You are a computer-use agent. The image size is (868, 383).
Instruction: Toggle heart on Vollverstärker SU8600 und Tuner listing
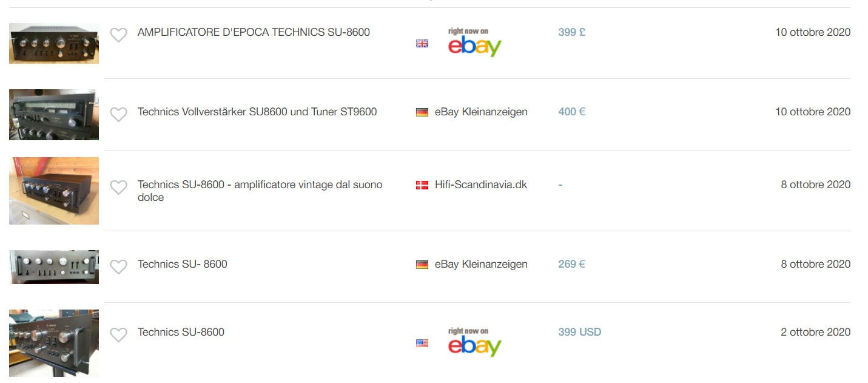pyautogui.click(x=118, y=114)
